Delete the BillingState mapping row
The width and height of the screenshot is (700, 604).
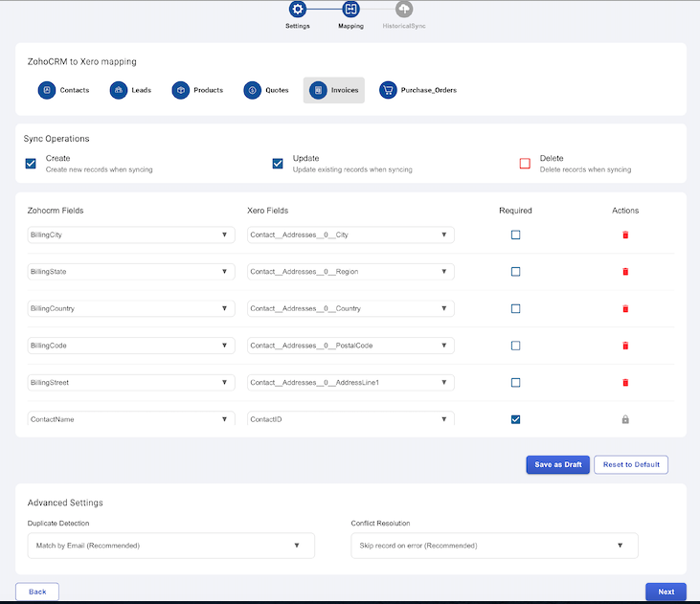coord(625,272)
